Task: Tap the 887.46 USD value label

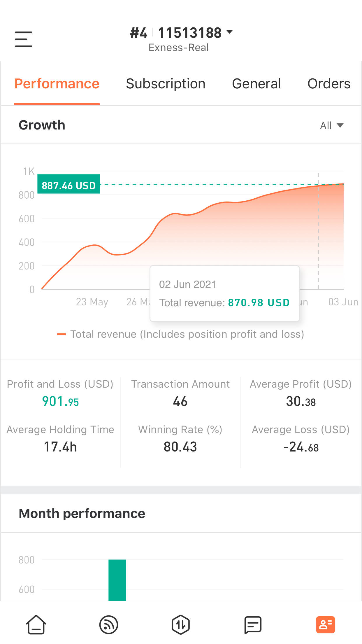Action: (x=69, y=184)
